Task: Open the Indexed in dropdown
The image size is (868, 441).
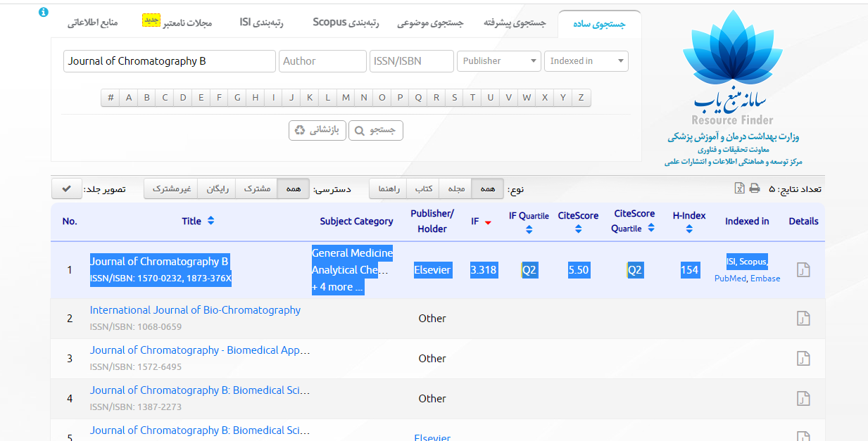Action: pyautogui.click(x=586, y=61)
